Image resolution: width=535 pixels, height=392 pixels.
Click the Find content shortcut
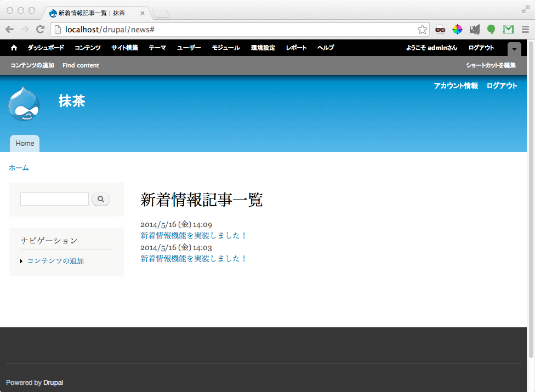click(x=81, y=65)
